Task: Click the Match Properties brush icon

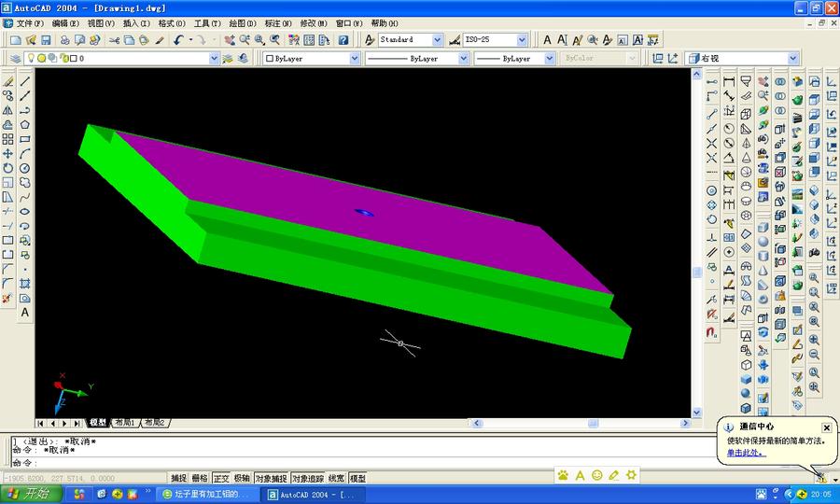Action: (x=160, y=39)
